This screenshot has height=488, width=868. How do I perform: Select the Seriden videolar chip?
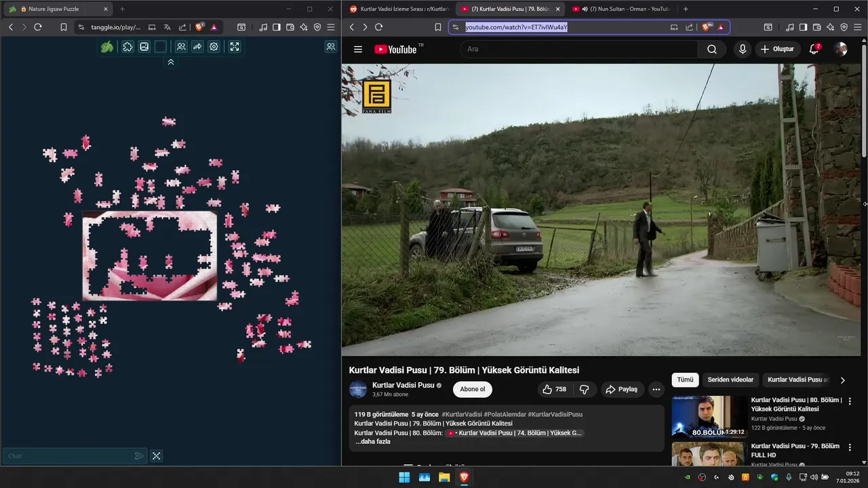coord(730,380)
